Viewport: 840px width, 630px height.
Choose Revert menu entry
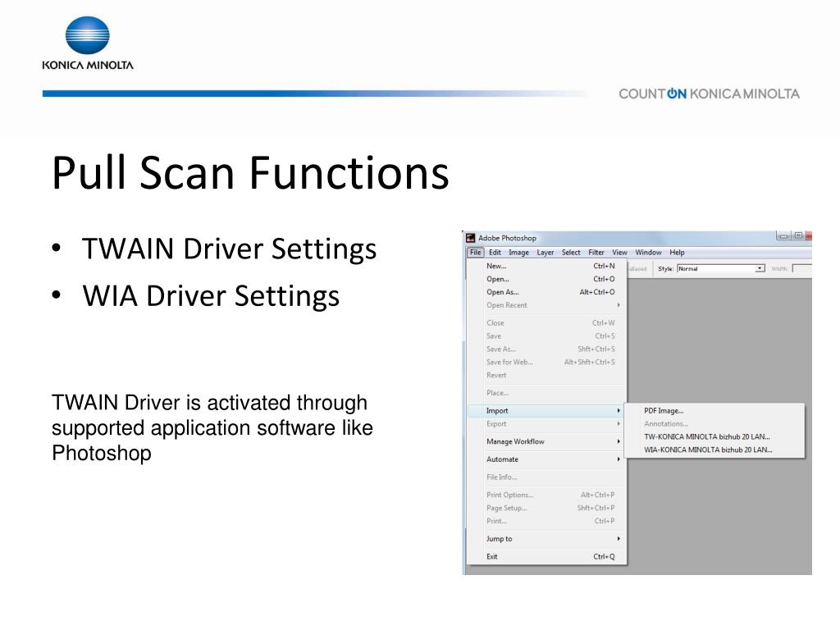[x=547, y=376]
